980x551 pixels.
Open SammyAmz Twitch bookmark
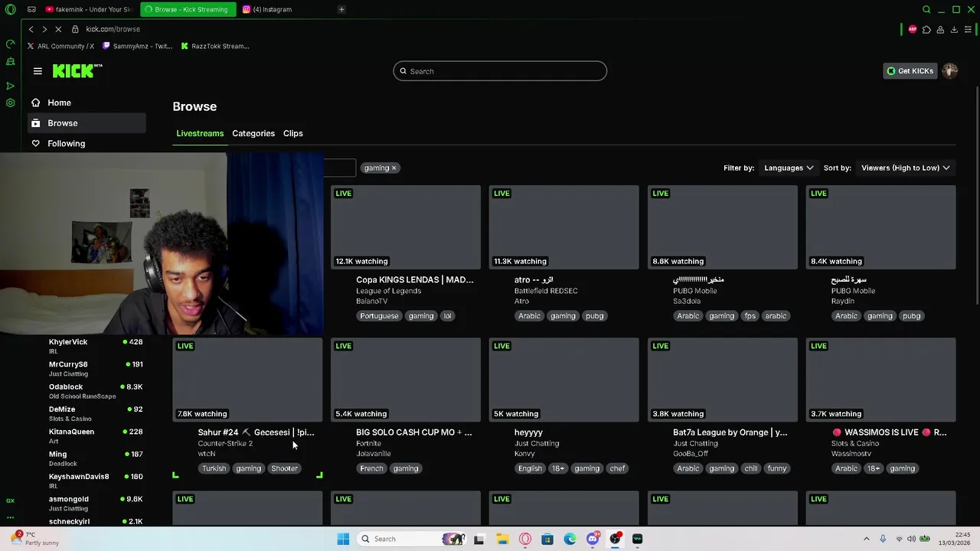(x=137, y=46)
